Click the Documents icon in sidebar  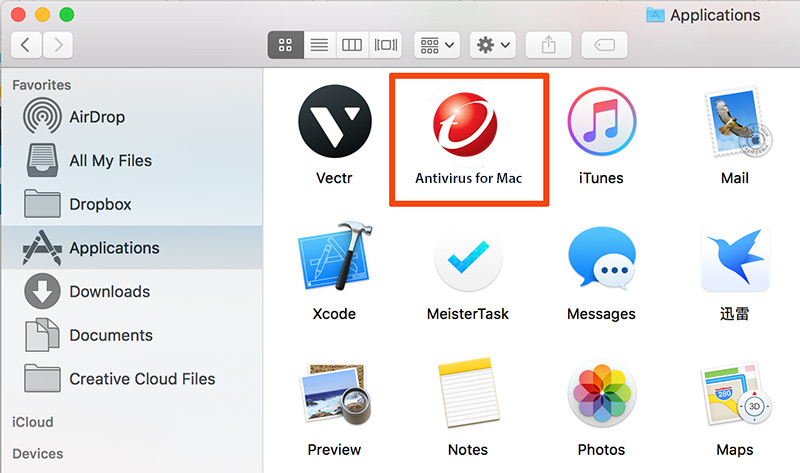(42, 335)
